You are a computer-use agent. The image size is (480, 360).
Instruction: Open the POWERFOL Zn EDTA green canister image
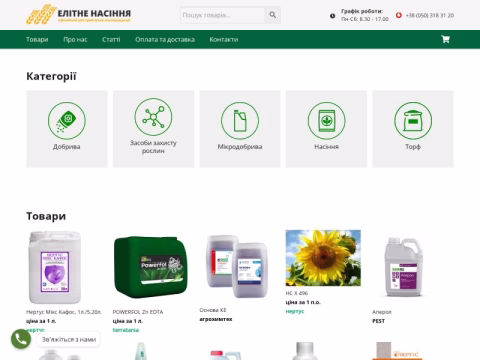[x=150, y=267]
